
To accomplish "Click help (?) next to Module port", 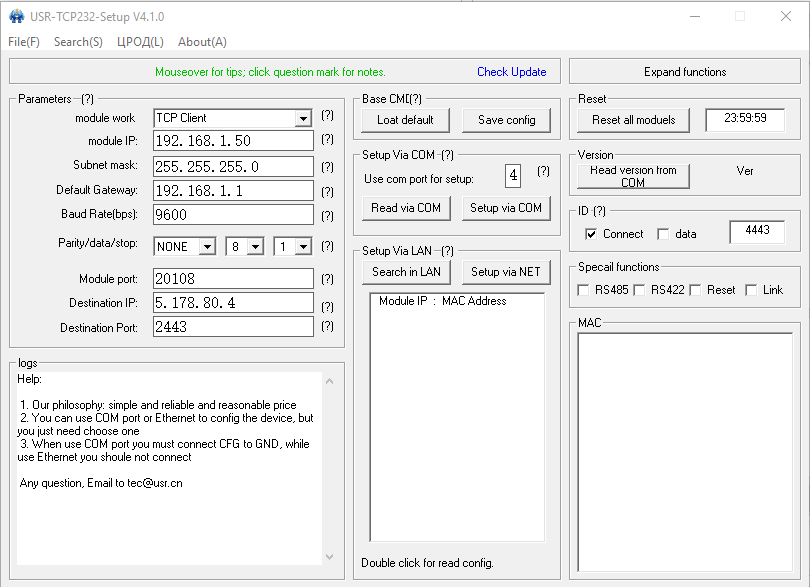I will (327, 279).
